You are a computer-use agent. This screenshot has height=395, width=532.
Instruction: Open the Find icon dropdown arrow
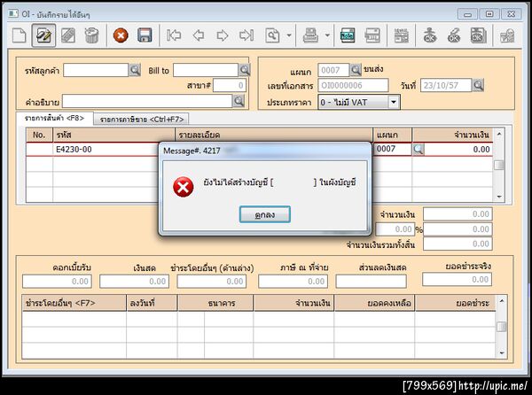[289, 35]
